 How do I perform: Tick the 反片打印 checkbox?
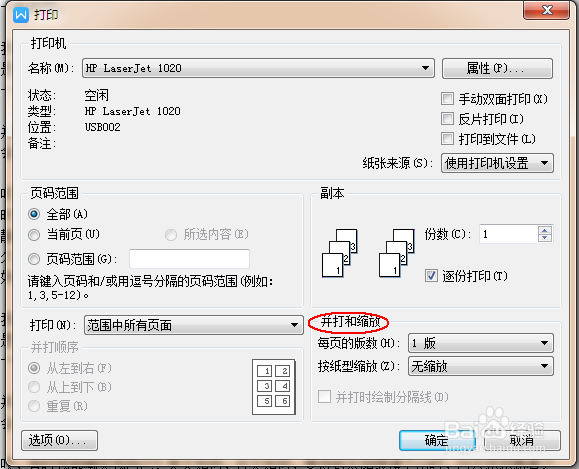(448, 119)
